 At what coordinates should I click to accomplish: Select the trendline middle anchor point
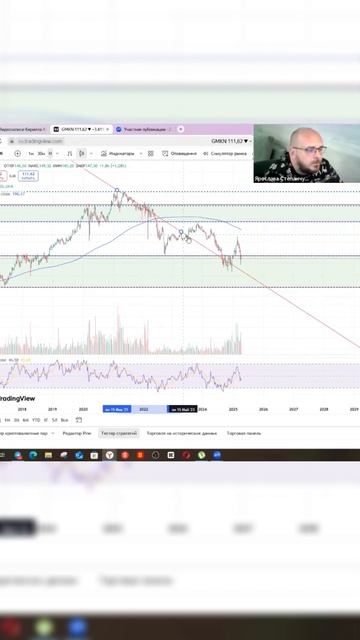[x=181, y=232]
